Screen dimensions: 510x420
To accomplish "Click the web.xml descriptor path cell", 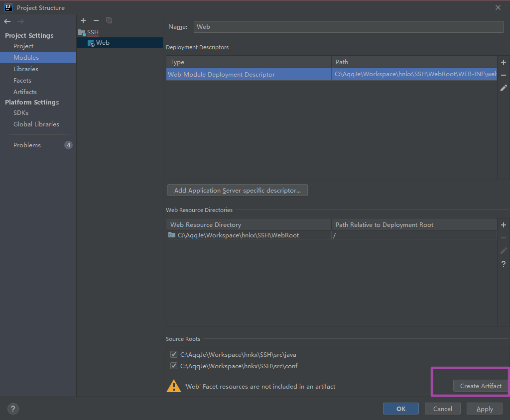I will pos(414,75).
